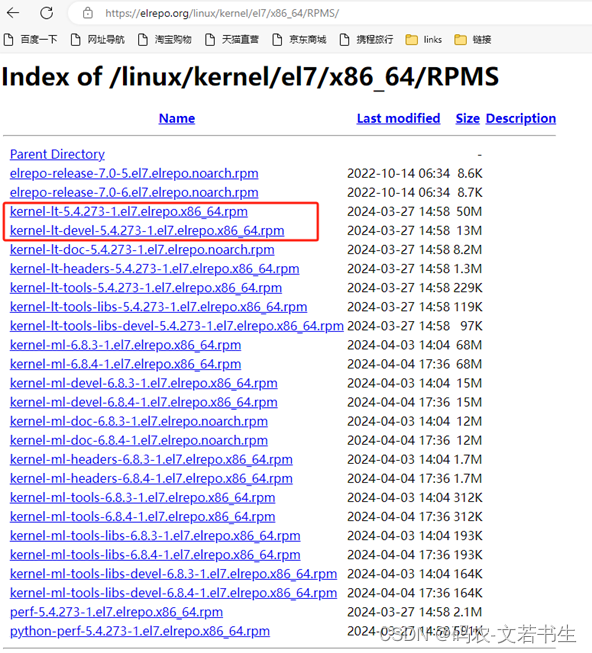Click the page heading Index of /linux/kernel/el7/x86_64/RPMS
The image size is (592, 653).
coord(250,77)
